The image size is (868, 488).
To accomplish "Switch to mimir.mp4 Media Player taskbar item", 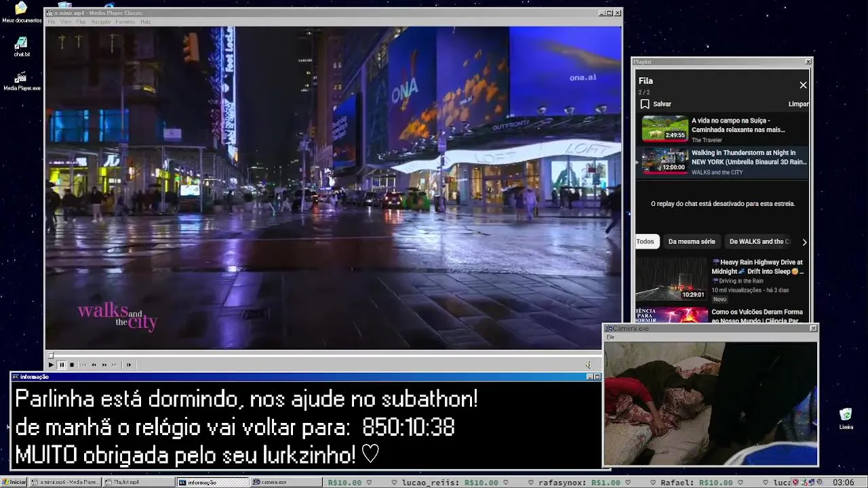I will [x=66, y=482].
